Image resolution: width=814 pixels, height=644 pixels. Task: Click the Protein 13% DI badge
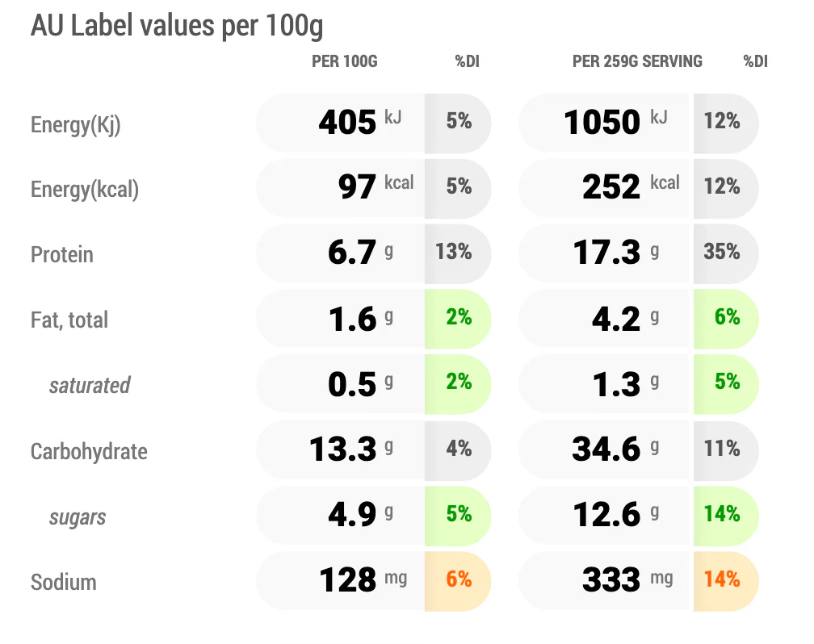[457, 253]
